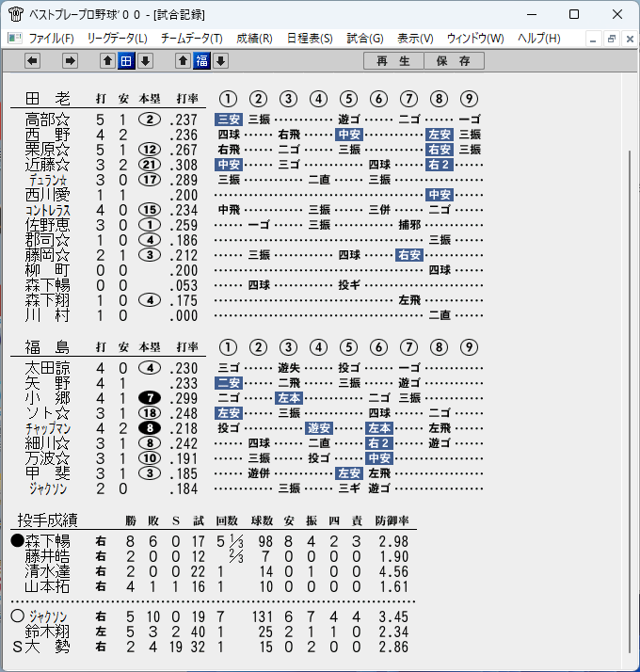
Task: Open the 成績(R) menu
Action: [254, 39]
